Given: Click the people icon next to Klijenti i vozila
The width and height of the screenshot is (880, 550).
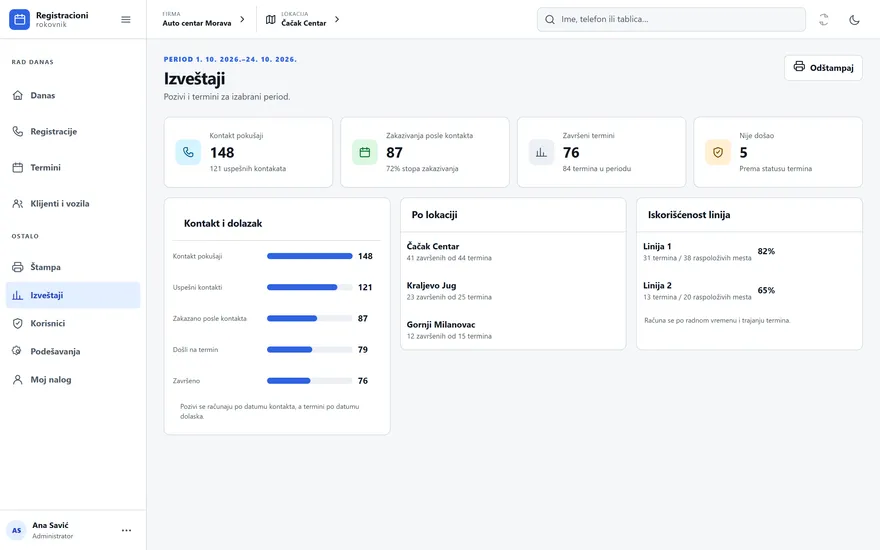Looking at the screenshot, I should pos(18,203).
